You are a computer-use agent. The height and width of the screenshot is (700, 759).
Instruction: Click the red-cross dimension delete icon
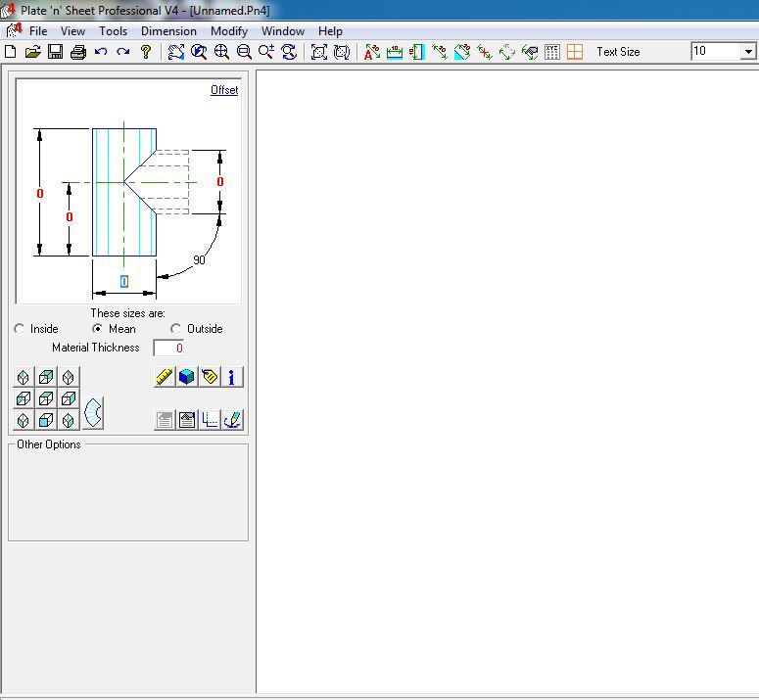[x=485, y=52]
